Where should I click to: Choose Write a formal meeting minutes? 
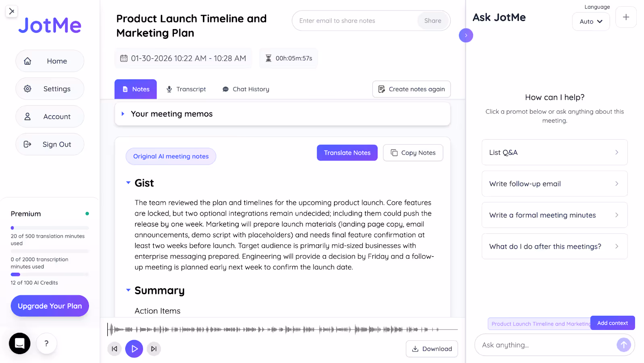[555, 215]
